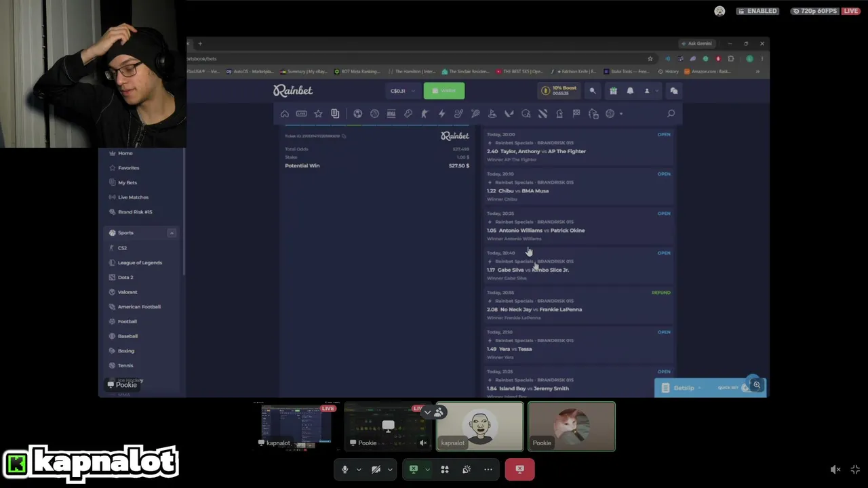
Task: Select the basketball sport icon
Action: pos(374,114)
